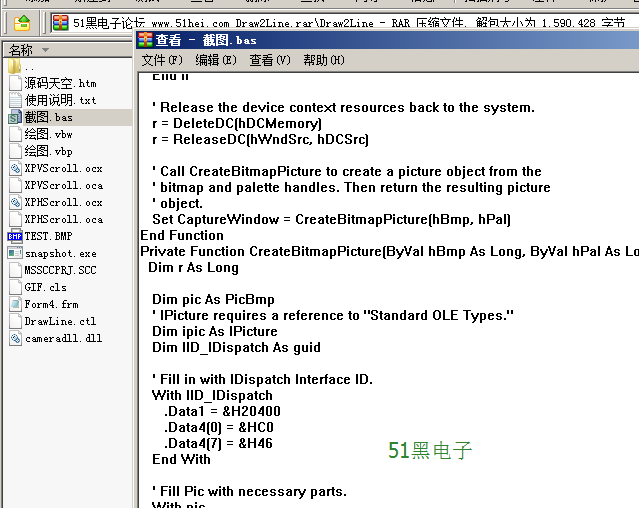Open the 文件(F) menu in viewer

pyautogui.click(x=162, y=60)
